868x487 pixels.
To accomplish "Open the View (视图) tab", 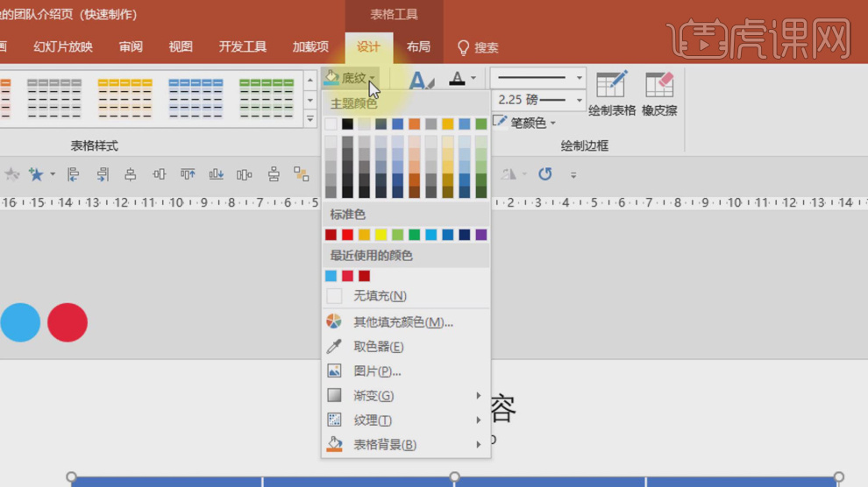I will click(x=181, y=47).
